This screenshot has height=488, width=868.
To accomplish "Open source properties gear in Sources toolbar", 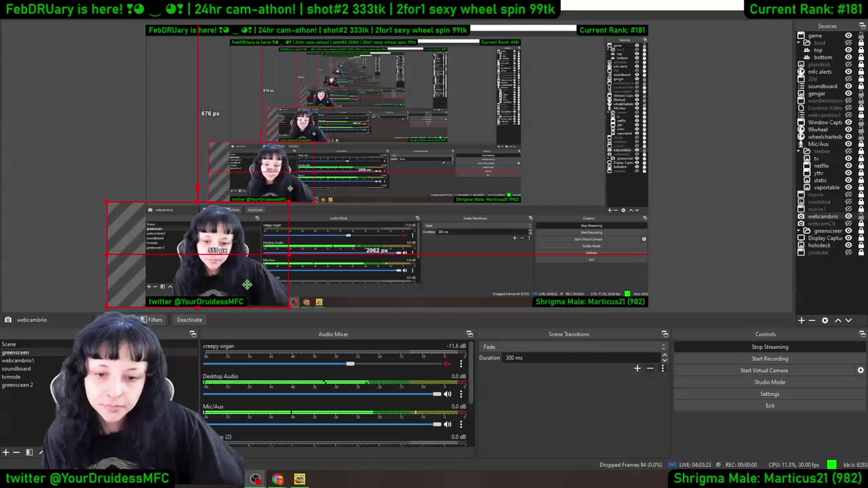I will coord(825,320).
